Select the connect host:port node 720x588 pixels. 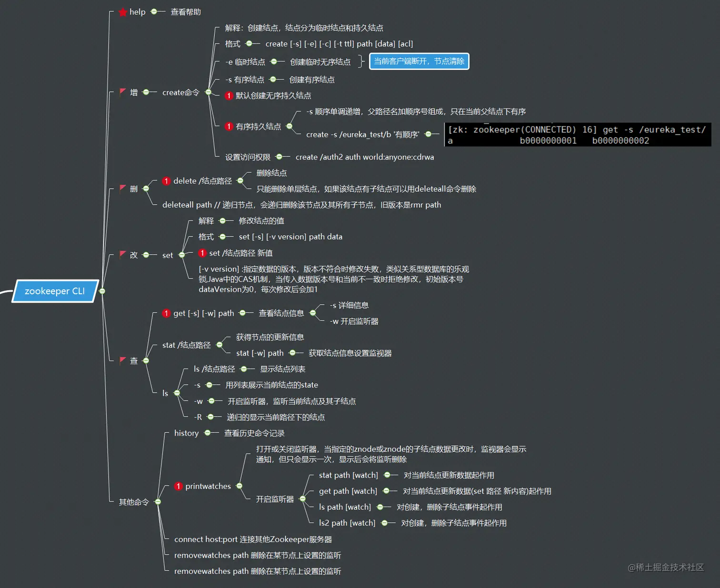253,539
